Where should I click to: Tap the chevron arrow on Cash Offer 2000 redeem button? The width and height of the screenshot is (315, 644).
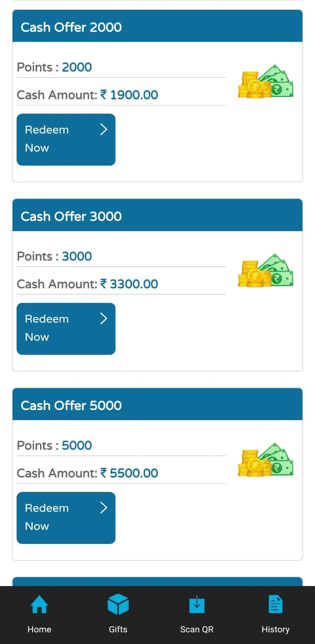(103, 129)
